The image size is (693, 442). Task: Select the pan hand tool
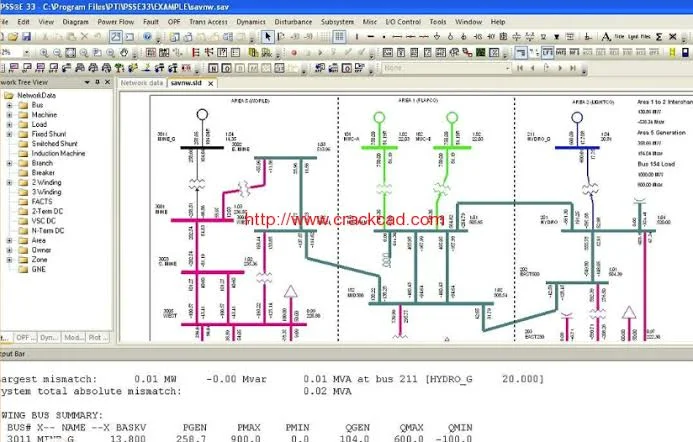click(x=124, y=53)
